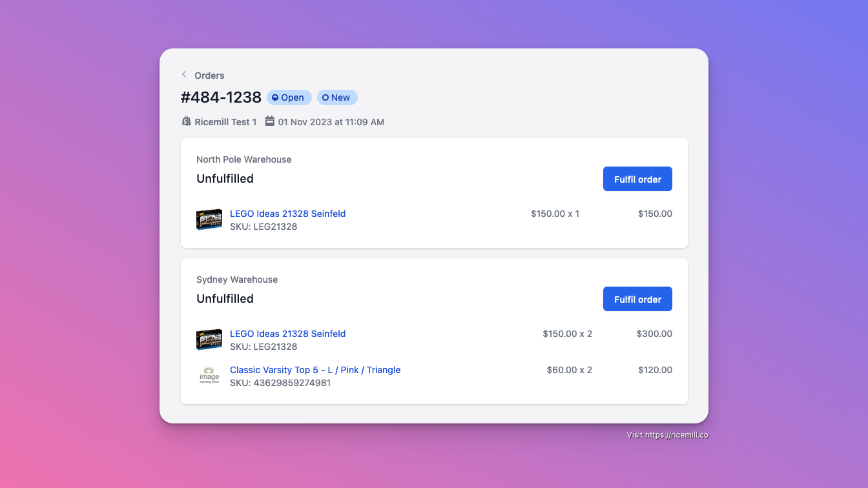Viewport: 868px width, 488px height.
Task: Click the Ricemill Test 1 store name
Action: point(225,122)
